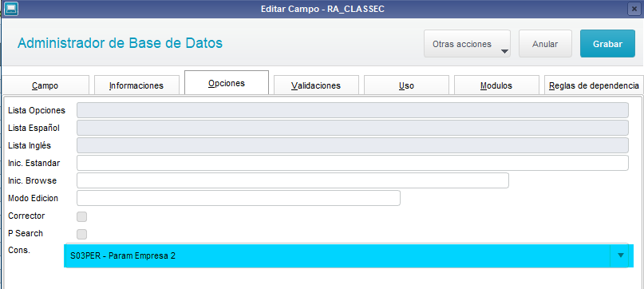Screen dimensions: 644x289
Task: Open the Cons. combo box S03PER
Action: click(346, 255)
